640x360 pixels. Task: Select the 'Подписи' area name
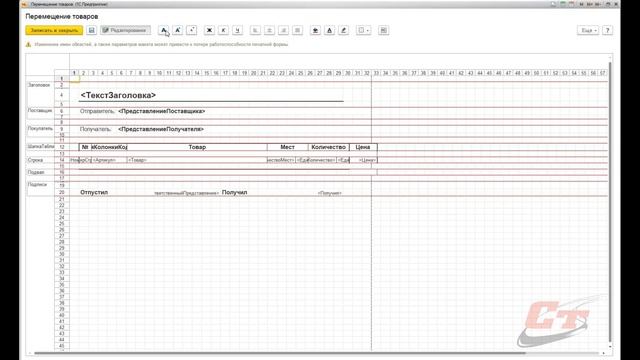click(37, 184)
